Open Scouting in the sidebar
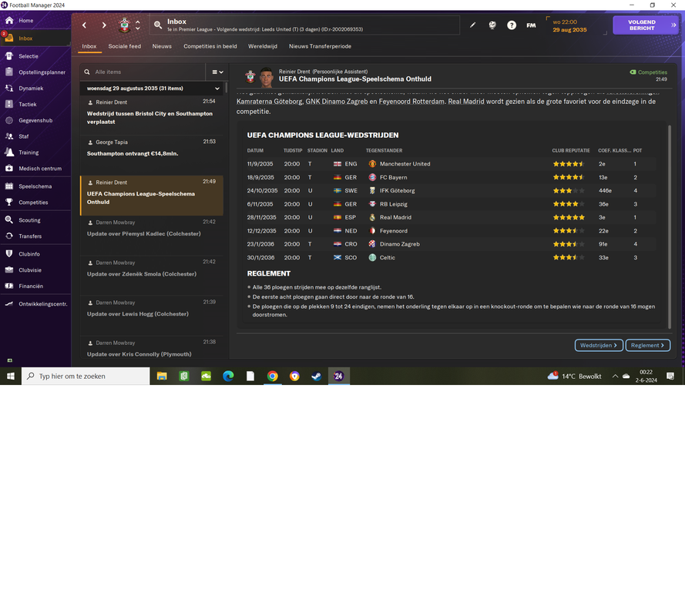Viewport: 685px width, 616px height. click(29, 220)
